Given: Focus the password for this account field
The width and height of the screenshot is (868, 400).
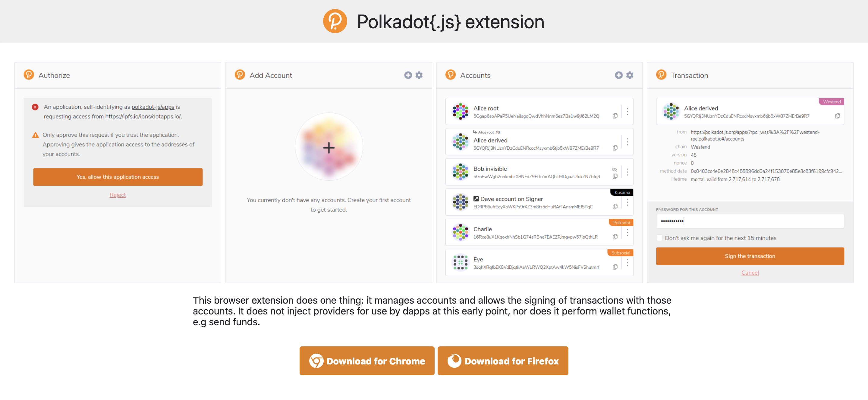Looking at the screenshot, I should coord(750,221).
